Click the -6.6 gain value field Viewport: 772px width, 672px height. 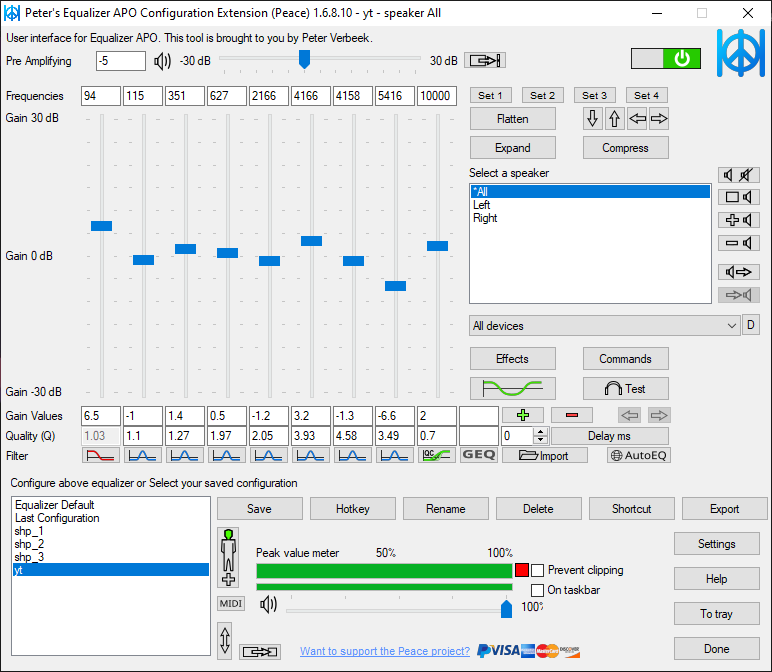click(x=395, y=416)
